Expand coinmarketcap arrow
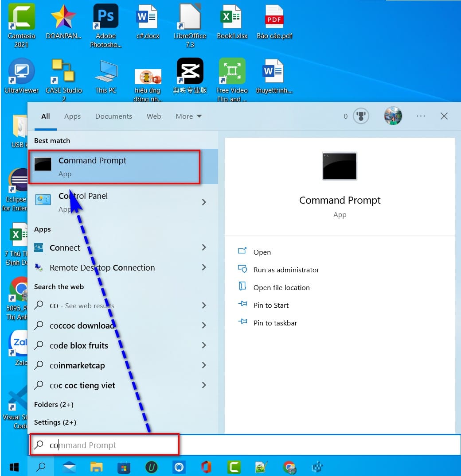This screenshot has width=461, height=476. [x=204, y=365]
